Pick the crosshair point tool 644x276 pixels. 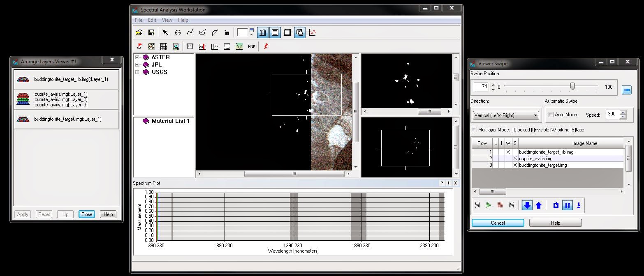point(178,32)
